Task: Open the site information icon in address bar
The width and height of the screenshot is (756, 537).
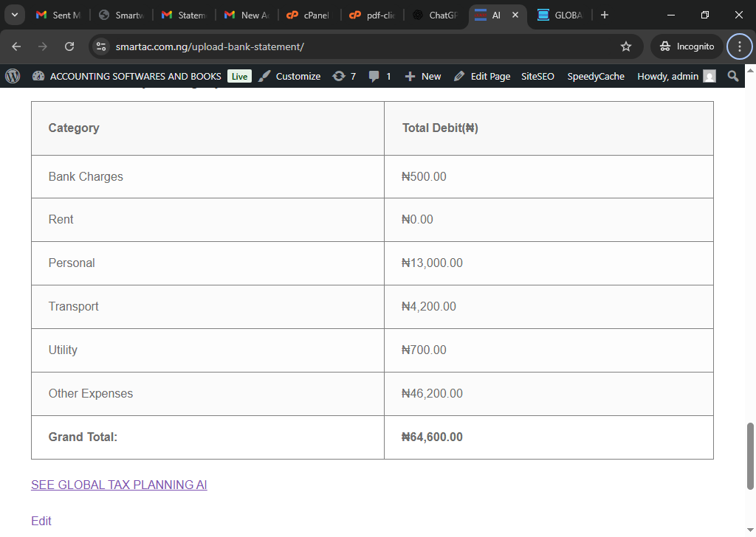Action: click(102, 46)
